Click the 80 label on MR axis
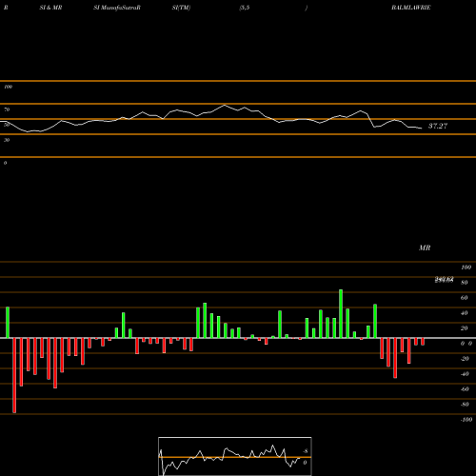The width and height of the screenshot is (476, 476). [465, 283]
